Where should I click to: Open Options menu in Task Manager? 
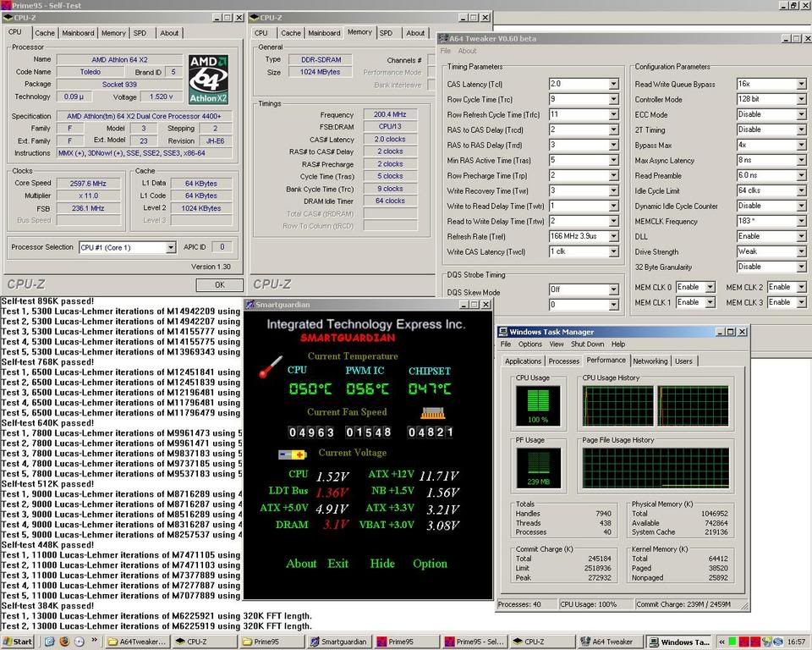(x=529, y=344)
